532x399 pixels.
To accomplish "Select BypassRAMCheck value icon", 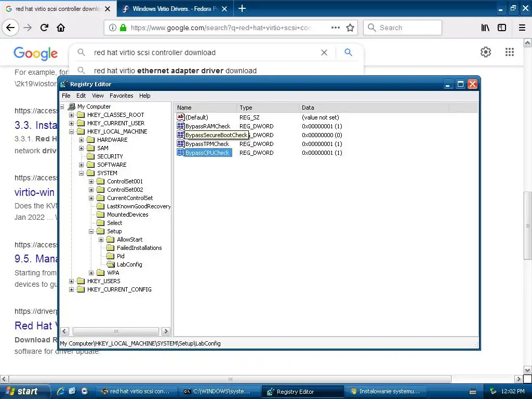I will [x=180, y=126].
